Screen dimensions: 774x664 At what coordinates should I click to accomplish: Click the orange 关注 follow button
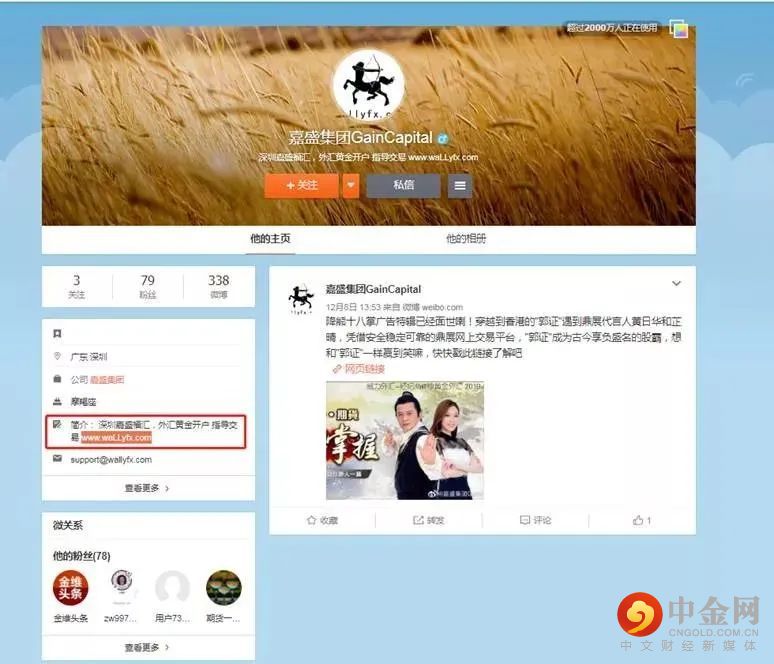pos(301,186)
